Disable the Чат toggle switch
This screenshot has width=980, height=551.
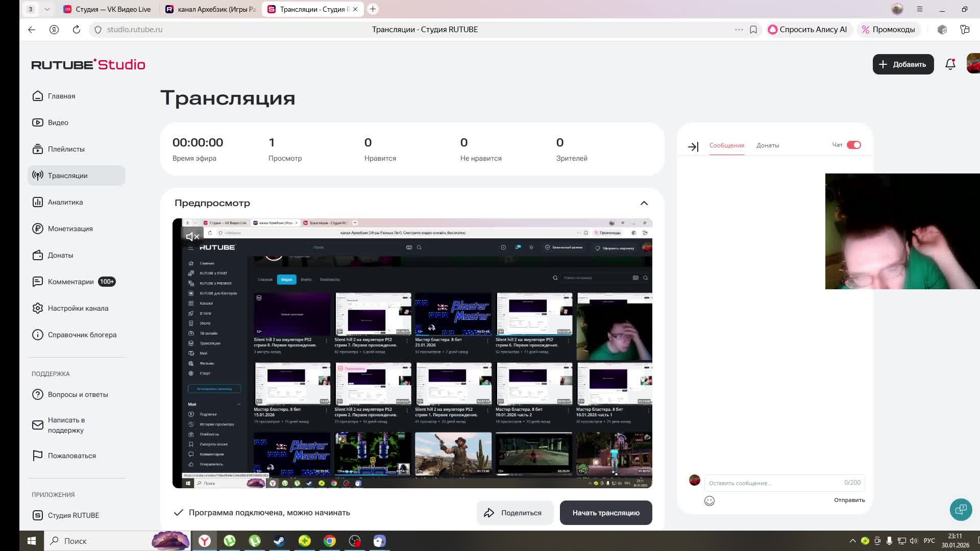pyautogui.click(x=853, y=145)
